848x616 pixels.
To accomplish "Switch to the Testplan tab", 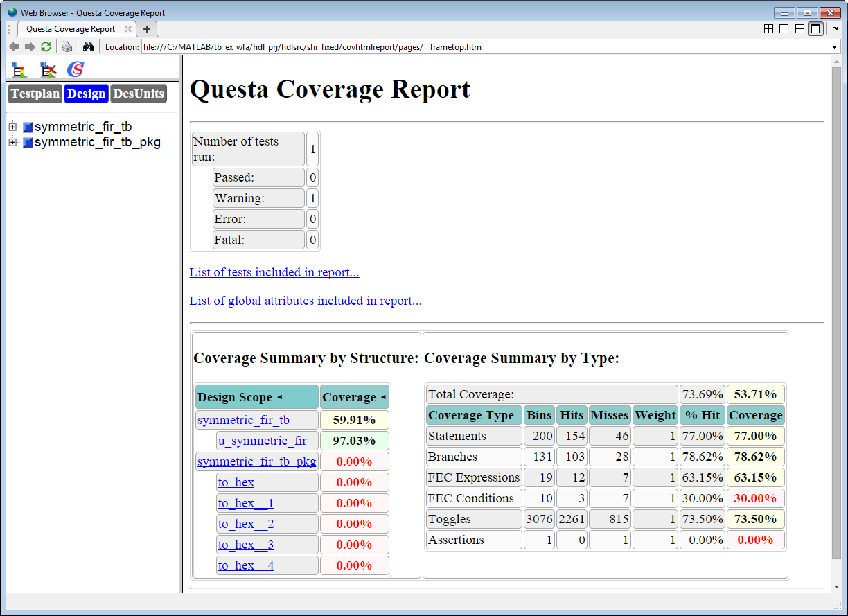I will click(x=35, y=94).
